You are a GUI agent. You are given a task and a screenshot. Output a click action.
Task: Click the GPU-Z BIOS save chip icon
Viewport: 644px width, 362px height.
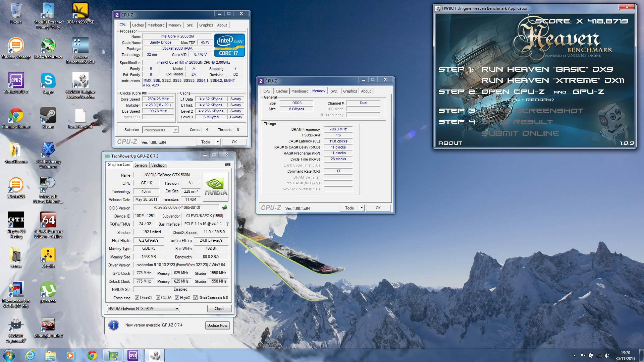tap(225, 207)
